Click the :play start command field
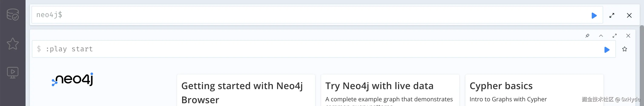This screenshot has height=106, width=644. coord(300,49)
